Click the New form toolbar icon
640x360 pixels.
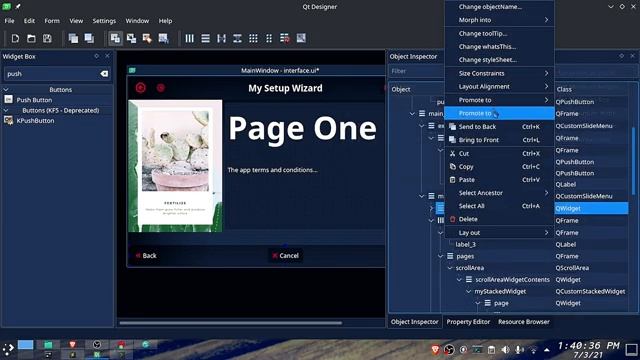click(15, 38)
